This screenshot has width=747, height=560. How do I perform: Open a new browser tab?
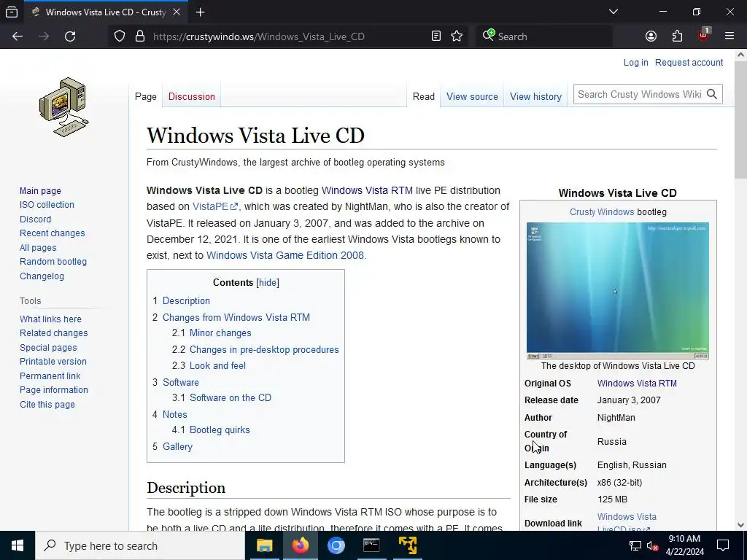pyautogui.click(x=201, y=12)
